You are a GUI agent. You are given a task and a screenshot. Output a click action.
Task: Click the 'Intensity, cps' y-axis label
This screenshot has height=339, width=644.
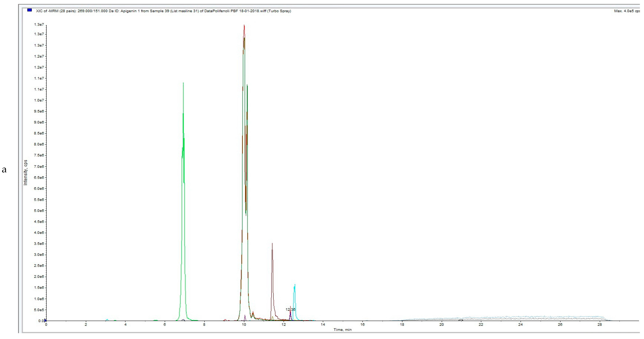tap(25, 173)
